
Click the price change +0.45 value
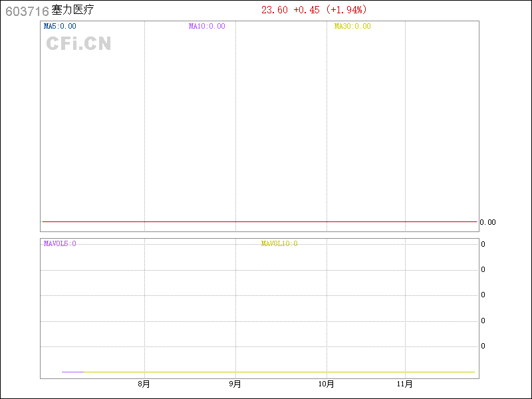pyautogui.click(x=306, y=10)
